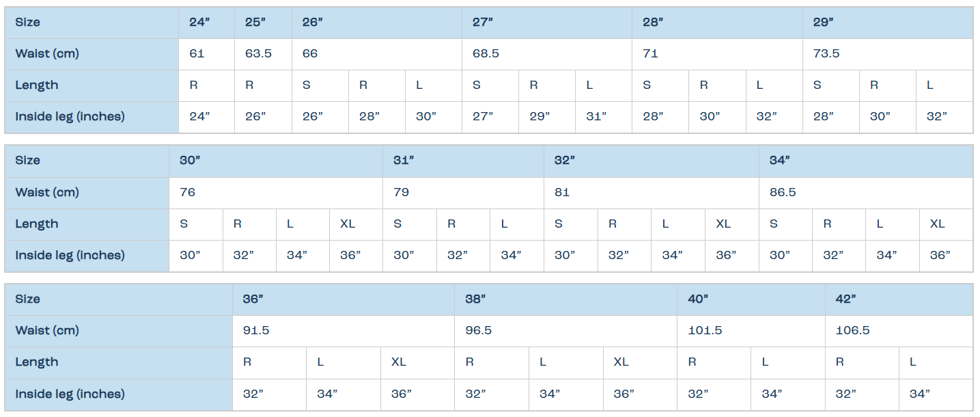Select the 91.5 waist cell
This screenshot has width=980, height=417.
point(256,330)
